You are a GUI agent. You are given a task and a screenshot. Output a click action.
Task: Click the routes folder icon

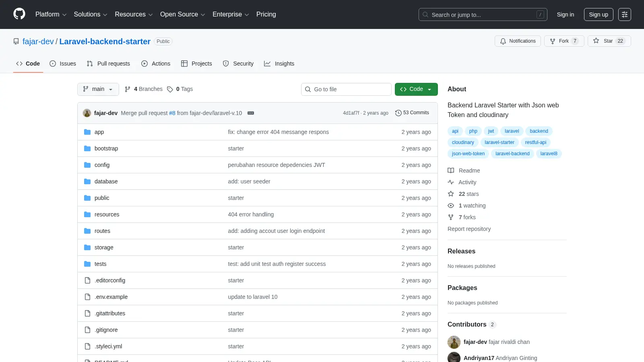(87, 231)
